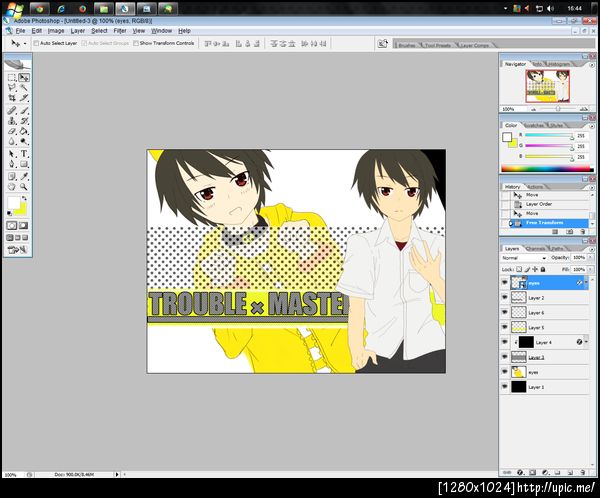
Task: Expand effects on the top eyes layer
Action: (x=586, y=283)
